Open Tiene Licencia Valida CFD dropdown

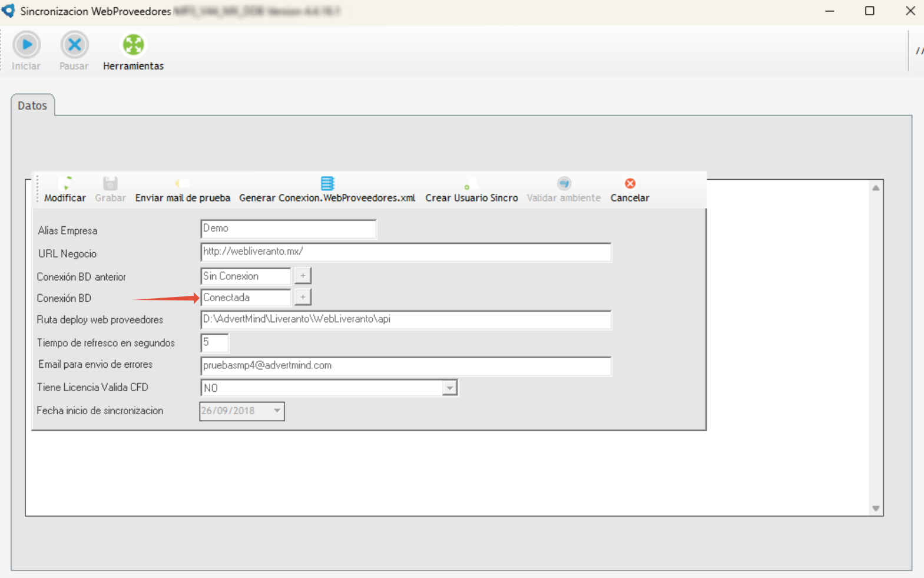[449, 388]
